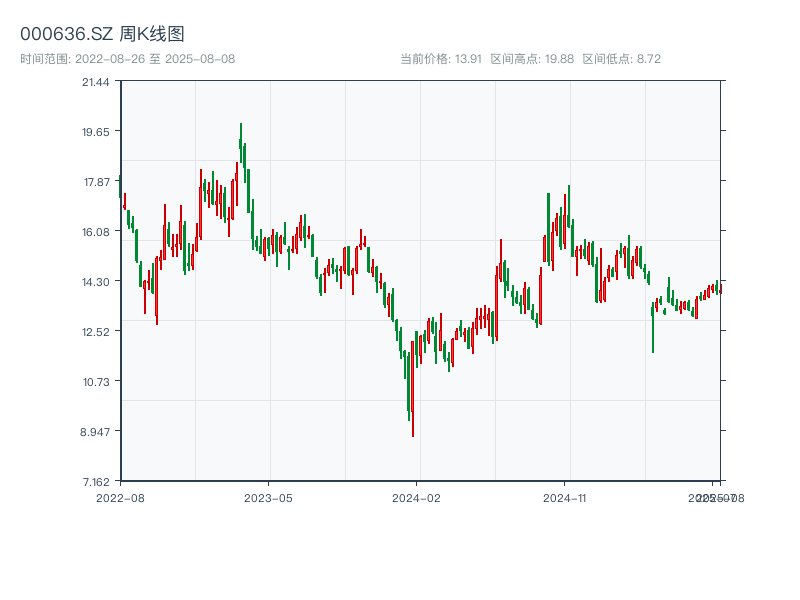The width and height of the screenshot is (800, 600).
Task: Click the 21.44 y-axis price label
Action: coord(96,82)
